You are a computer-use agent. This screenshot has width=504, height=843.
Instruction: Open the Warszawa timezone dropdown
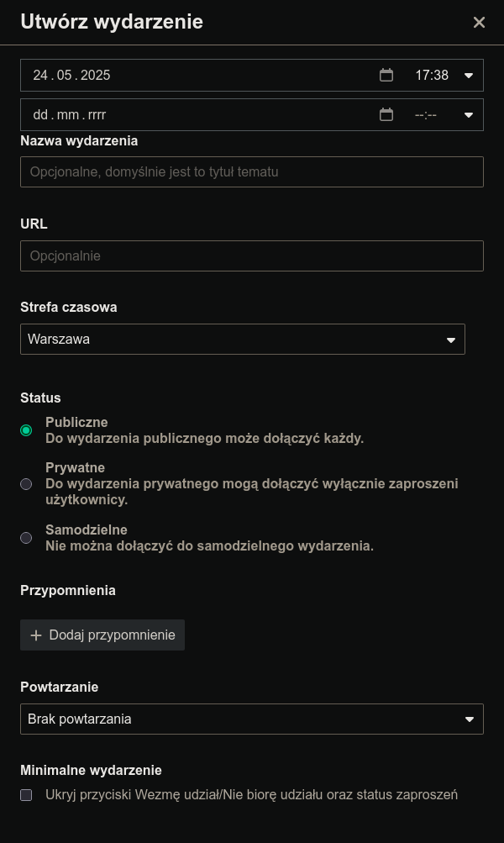[x=242, y=340]
